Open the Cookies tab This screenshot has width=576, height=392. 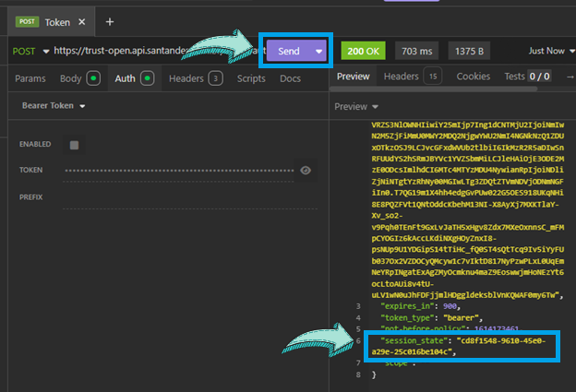[474, 77]
